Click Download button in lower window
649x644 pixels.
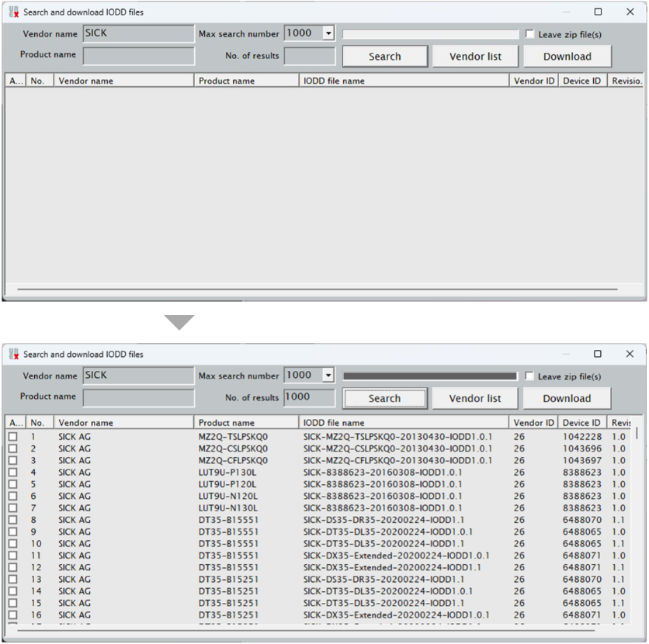click(x=567, y=398)
